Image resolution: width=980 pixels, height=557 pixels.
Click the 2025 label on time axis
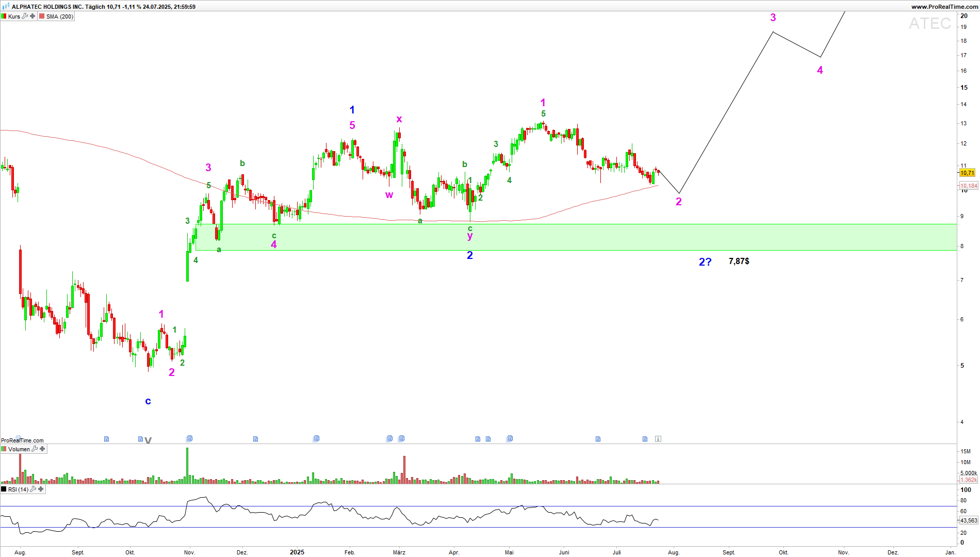(297, 552)
